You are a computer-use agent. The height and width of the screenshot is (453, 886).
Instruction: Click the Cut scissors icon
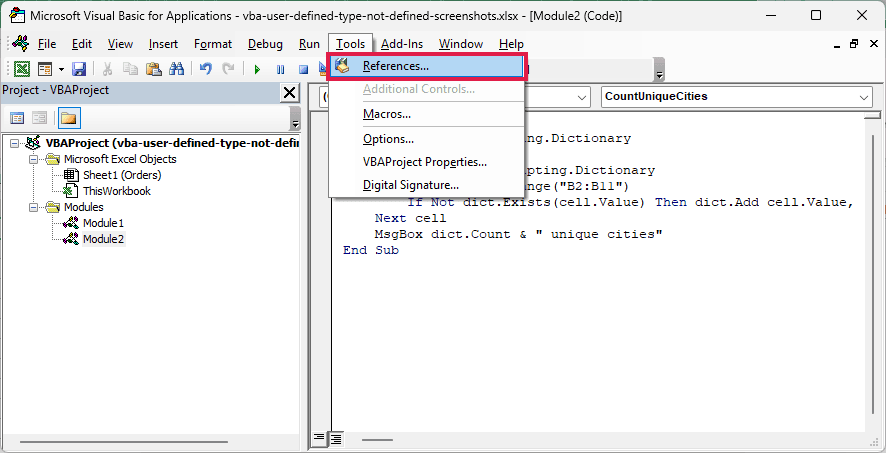click(x=107, y=69)
